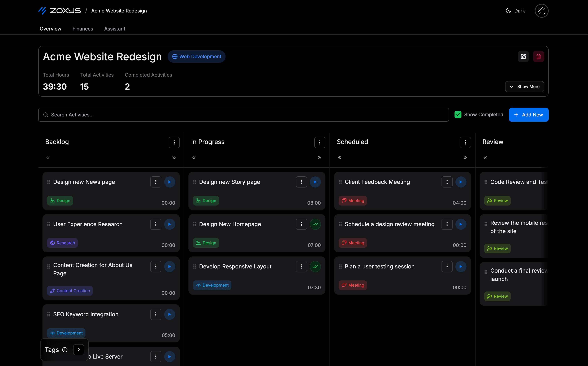Start timer on User Experience Research
This screenshot has width=588, height=366.
point(170,224)
